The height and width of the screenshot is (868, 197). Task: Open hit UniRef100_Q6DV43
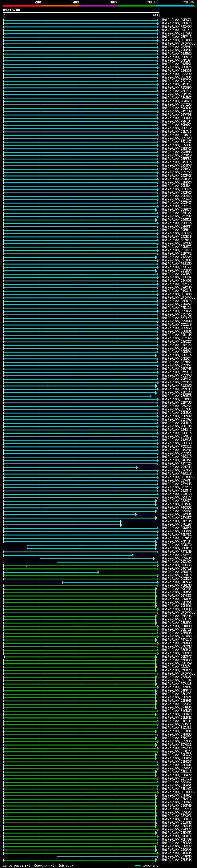click(x=177, y=37)
